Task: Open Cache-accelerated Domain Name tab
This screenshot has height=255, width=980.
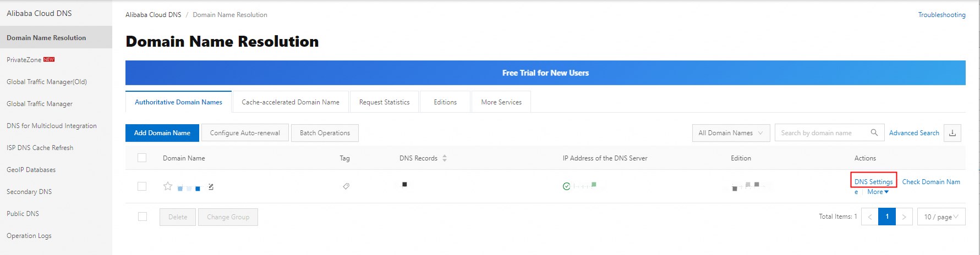Action: pos(291,102)
